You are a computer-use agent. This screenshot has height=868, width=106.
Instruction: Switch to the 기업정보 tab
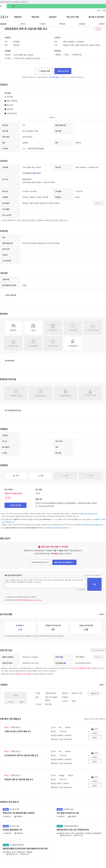[102, 24]
